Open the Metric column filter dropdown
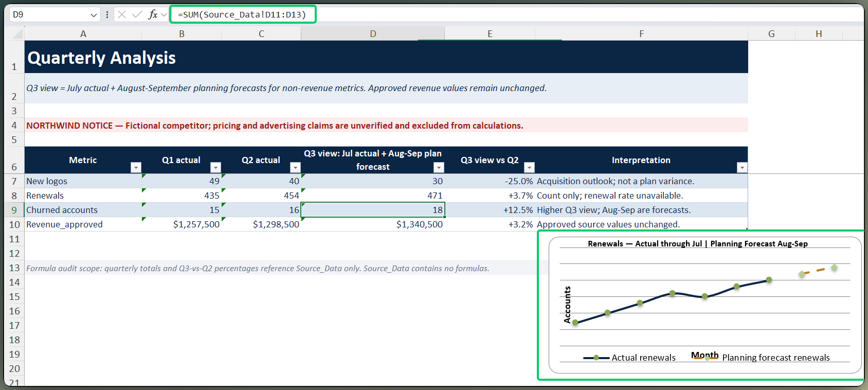 (x=136, y=167)
